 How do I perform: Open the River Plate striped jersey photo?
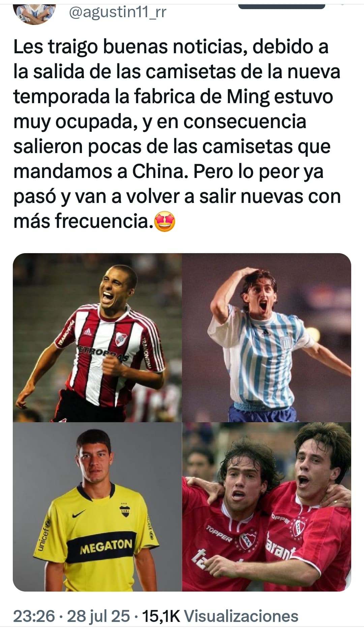coord(97,338)
